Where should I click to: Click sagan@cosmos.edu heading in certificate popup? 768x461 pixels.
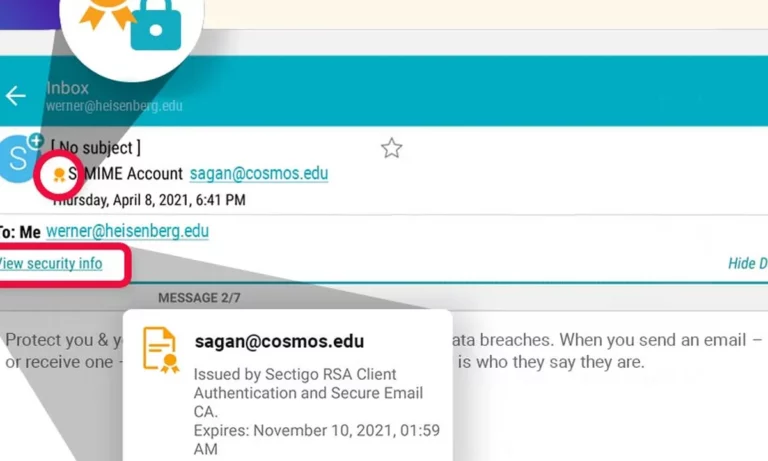[279, 341]
